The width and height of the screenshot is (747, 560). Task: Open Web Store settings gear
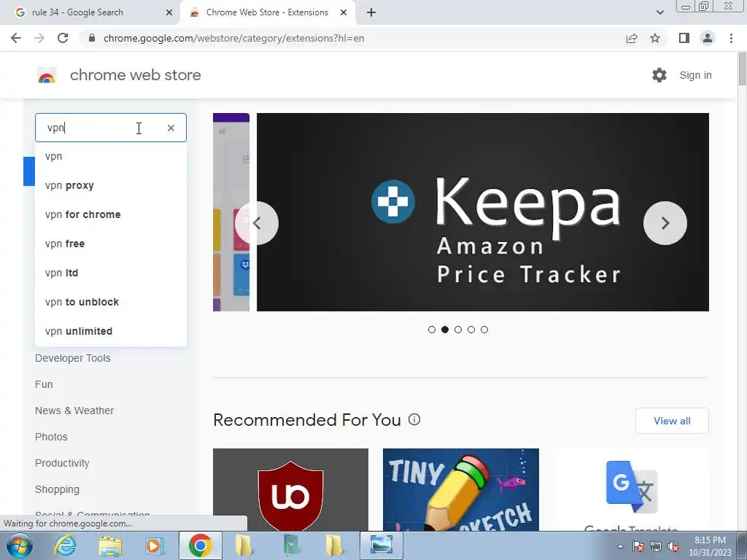click(x=659, y=75)
